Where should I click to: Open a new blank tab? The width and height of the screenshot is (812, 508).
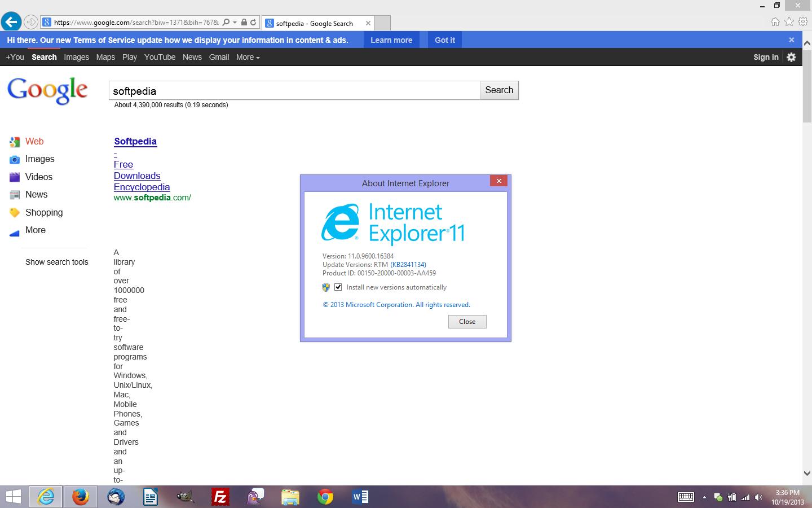(x=382, y=23)
